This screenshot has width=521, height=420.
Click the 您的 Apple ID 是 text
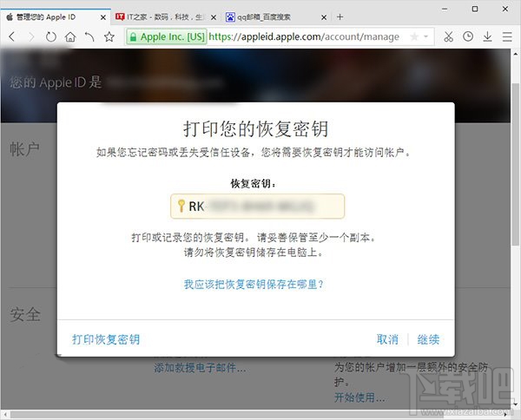56,82
